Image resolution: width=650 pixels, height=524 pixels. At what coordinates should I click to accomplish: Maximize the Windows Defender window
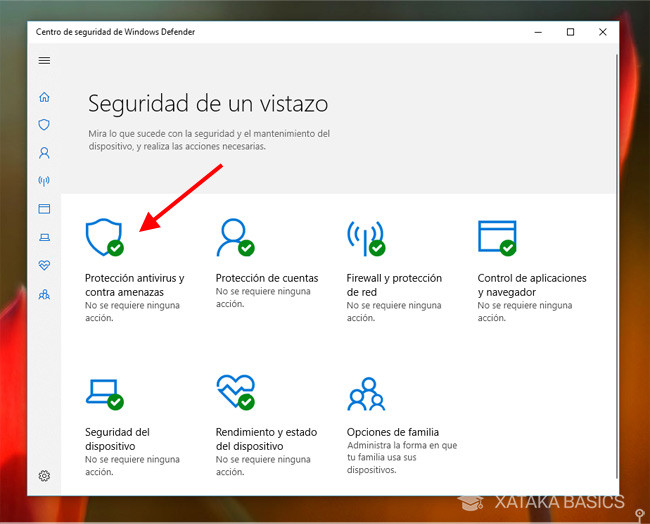pyautogui.click(x=570, y=32)
